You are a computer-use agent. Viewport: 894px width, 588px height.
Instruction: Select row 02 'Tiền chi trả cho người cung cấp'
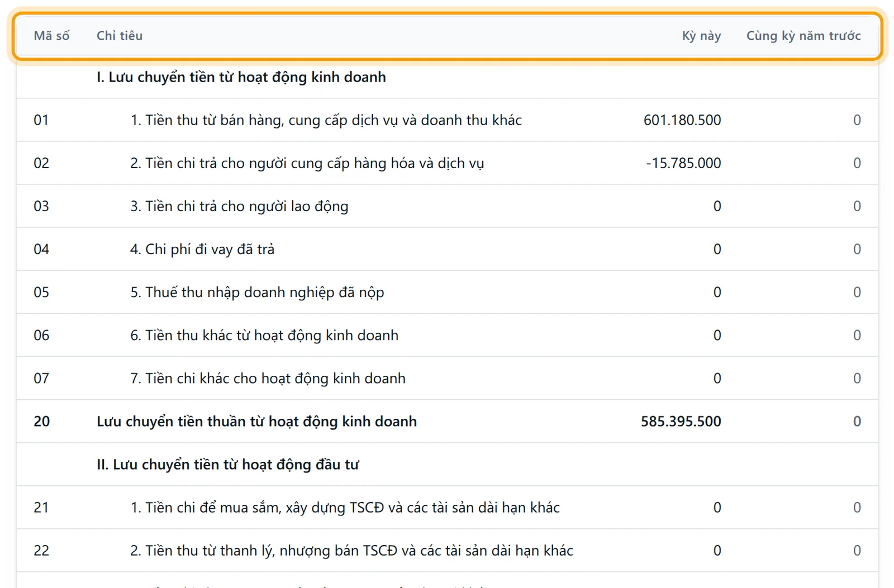447,163
